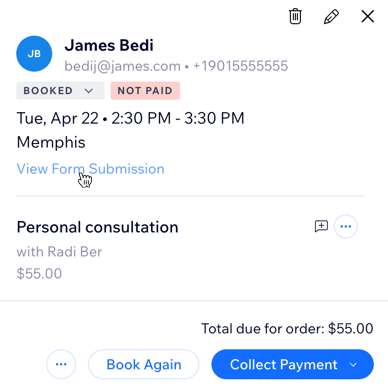
Task: Click the phone number +19015555555
Action: click(x=240, y=66)
